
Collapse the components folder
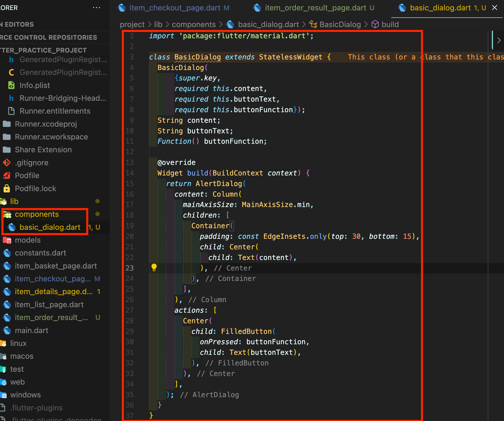pos(37,214)
